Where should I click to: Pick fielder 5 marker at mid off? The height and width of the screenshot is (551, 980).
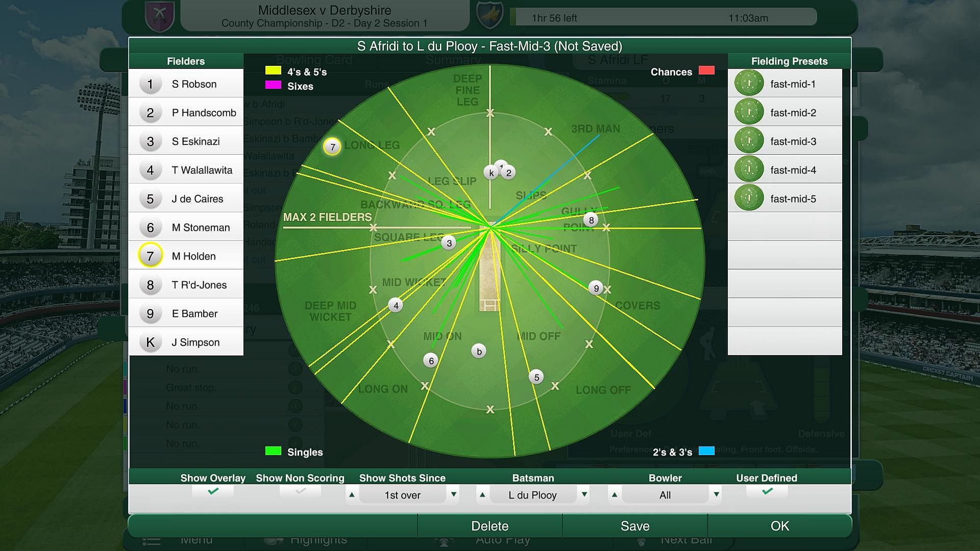point(536,377)
